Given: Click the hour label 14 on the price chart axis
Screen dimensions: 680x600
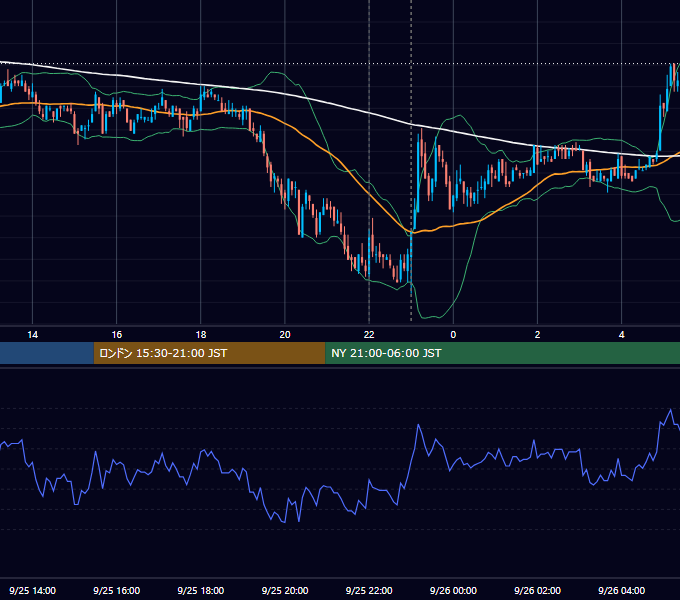Looking at the screenshot, I should (33, 335).
